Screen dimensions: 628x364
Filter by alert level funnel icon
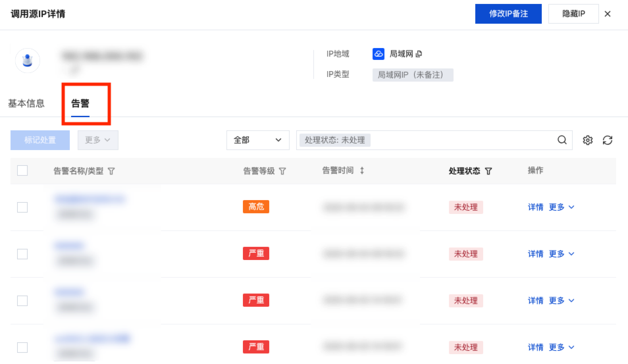click(x=282, y=171)
